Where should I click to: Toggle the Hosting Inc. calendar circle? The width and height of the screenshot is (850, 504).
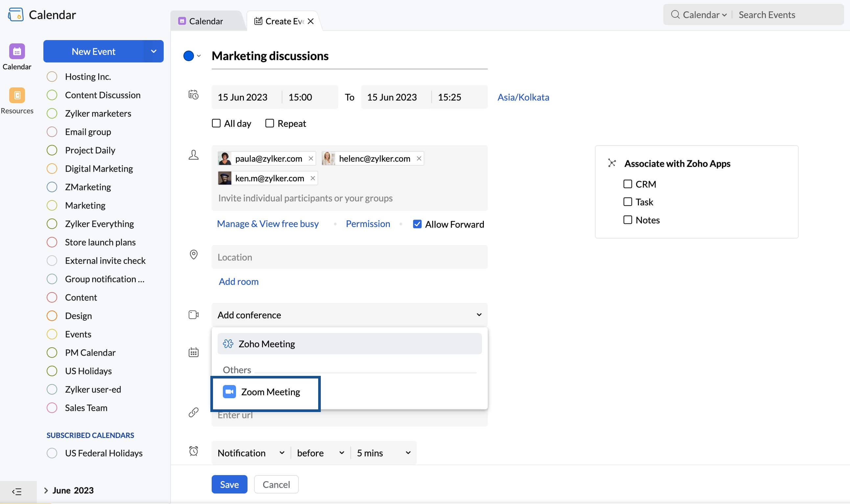(x=52, y=77)
